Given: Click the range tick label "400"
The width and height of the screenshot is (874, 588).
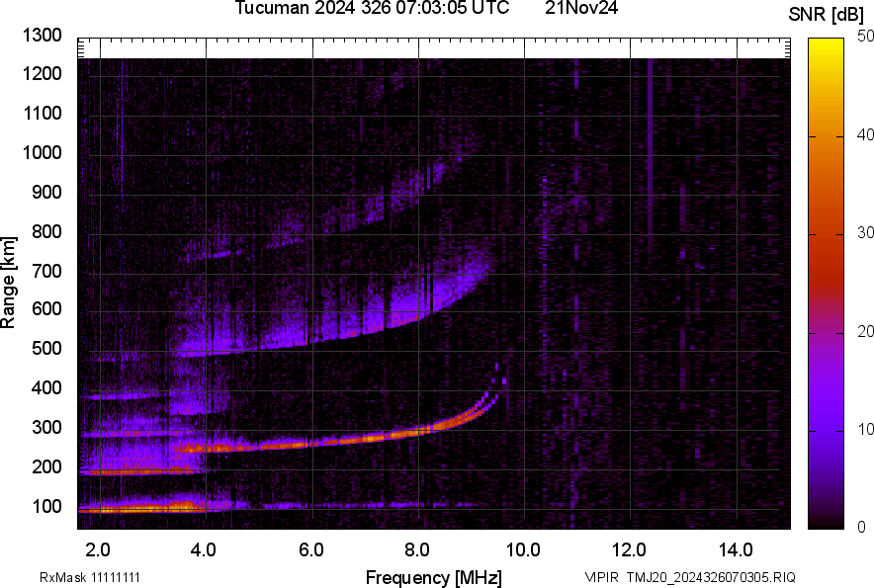Looking at the screenshot, I should click(x=46, y=388).
